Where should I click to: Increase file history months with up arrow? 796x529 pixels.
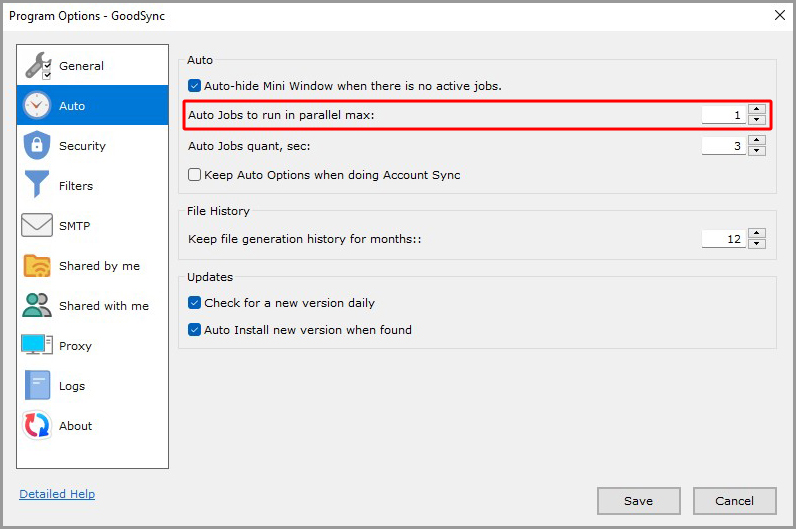point(757,234)
